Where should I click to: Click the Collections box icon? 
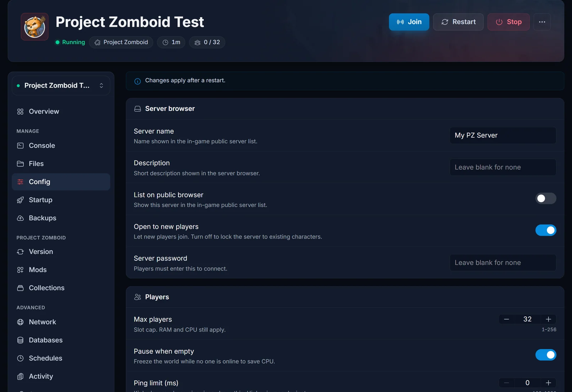pos(20,288)
